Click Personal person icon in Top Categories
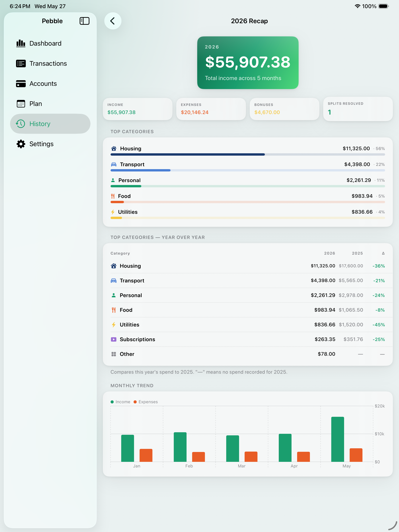 pos(113,180)
